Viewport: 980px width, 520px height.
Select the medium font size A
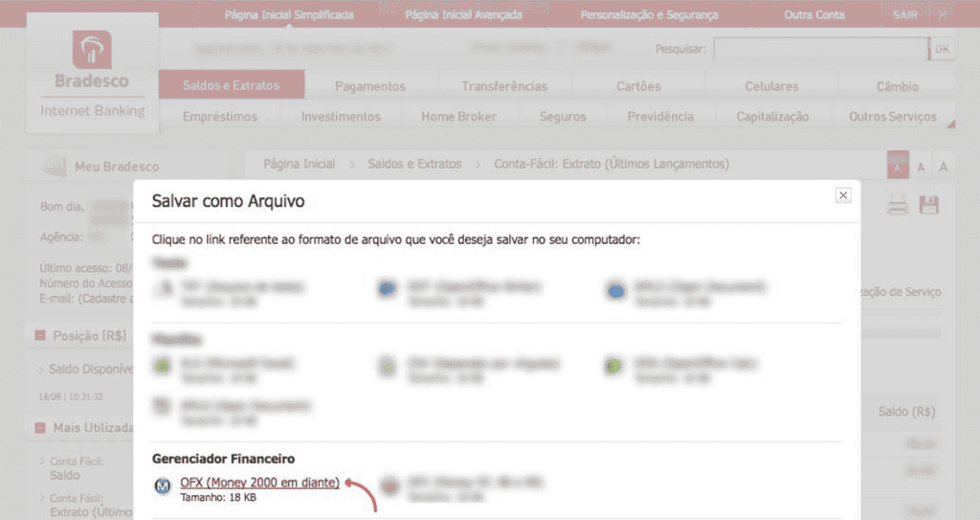tap(921, 167)
